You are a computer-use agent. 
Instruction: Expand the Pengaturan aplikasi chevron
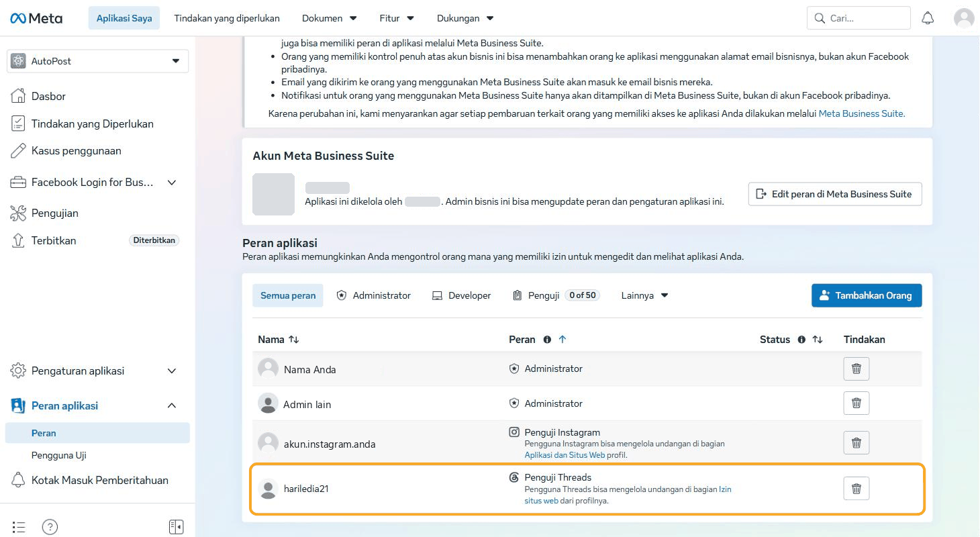[172, 371]
